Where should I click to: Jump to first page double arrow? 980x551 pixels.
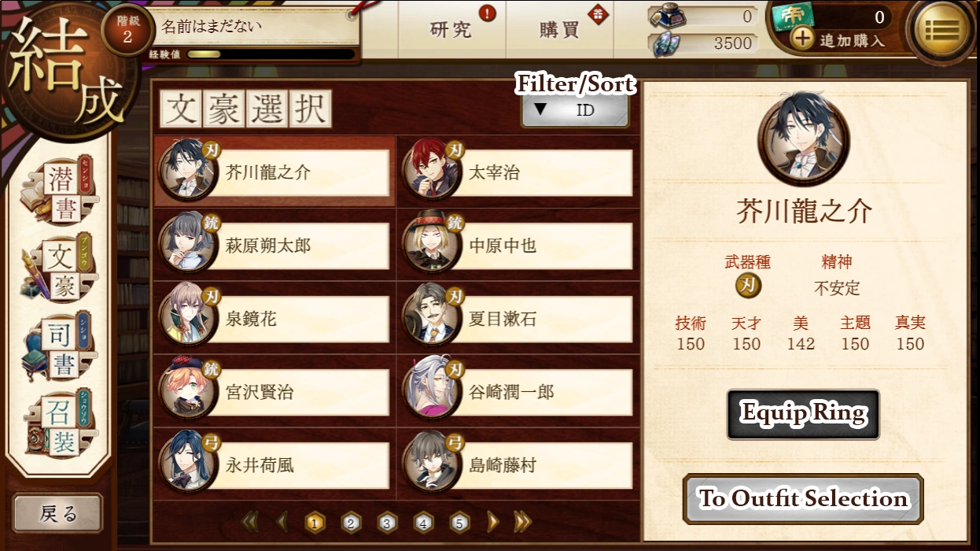pos(249,521)
